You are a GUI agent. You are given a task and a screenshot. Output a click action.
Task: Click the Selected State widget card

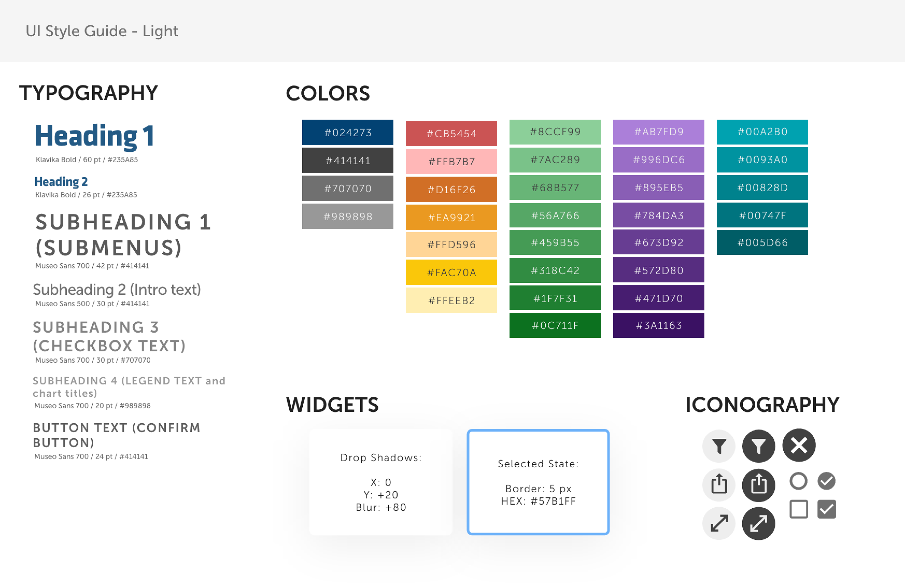click(x=538, y=482)
